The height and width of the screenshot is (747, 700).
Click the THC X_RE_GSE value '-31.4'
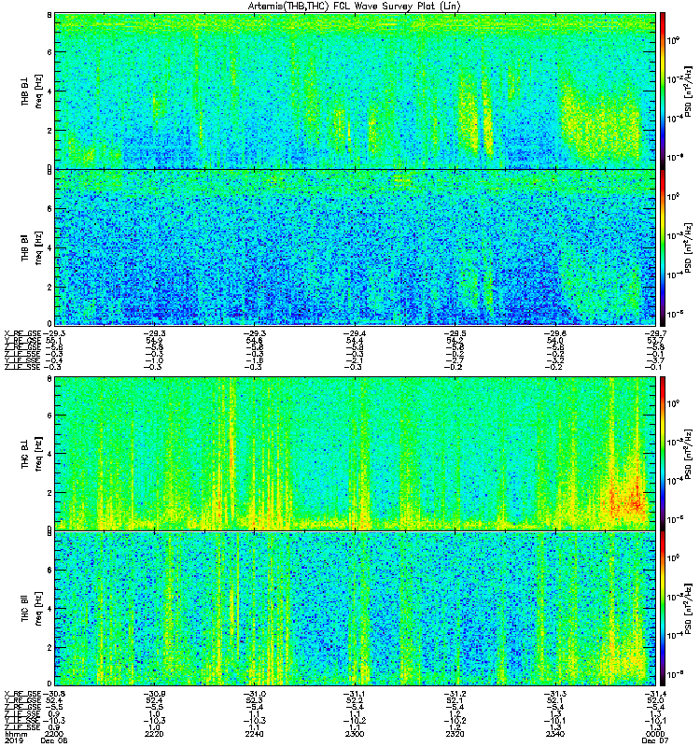655,694
